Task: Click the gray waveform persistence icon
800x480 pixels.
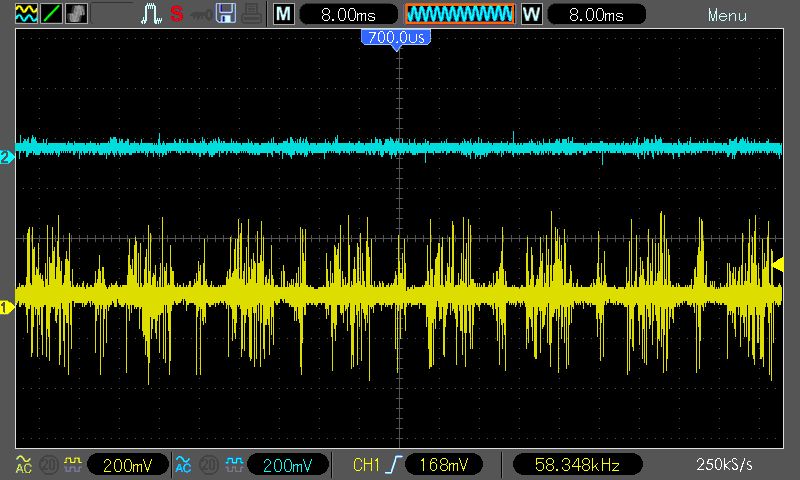Action: pyautogui.click(x=76, y=15)
